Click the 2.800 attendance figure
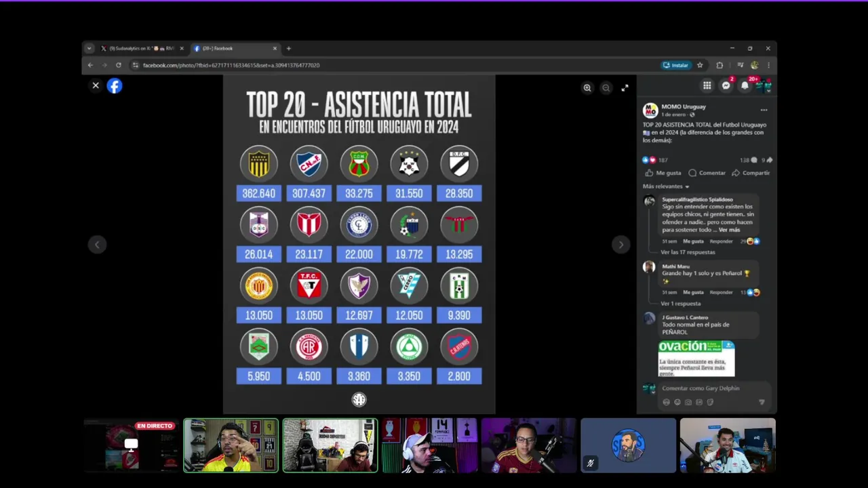 (x=459, y=376)
